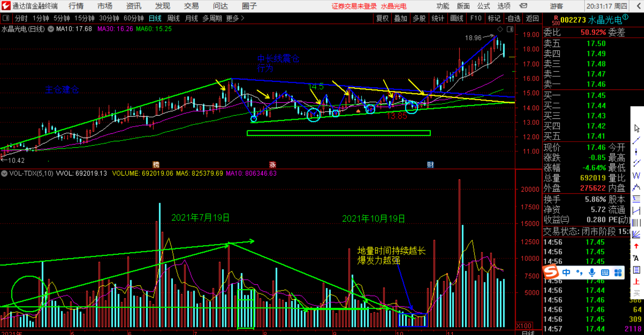This screenshot has height=335, width=644.
Task: Expand the 更多 period options
Action: pyautogui.click(x=235, y=18)
